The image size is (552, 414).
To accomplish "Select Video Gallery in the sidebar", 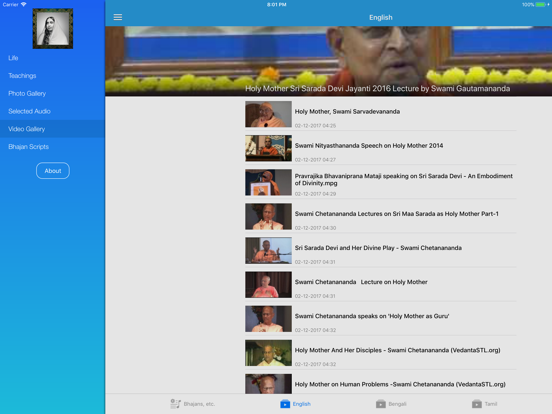I will coord(52,129).
